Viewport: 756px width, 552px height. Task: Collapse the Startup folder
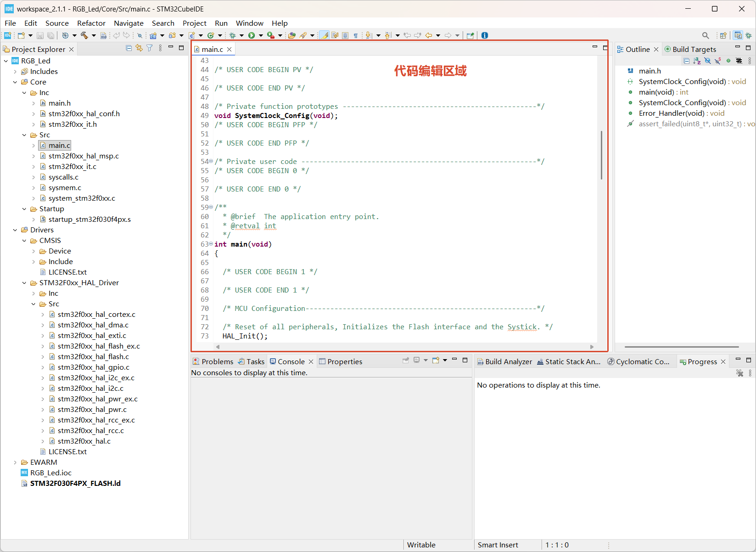pyautogui.click(x=24, y=209)
